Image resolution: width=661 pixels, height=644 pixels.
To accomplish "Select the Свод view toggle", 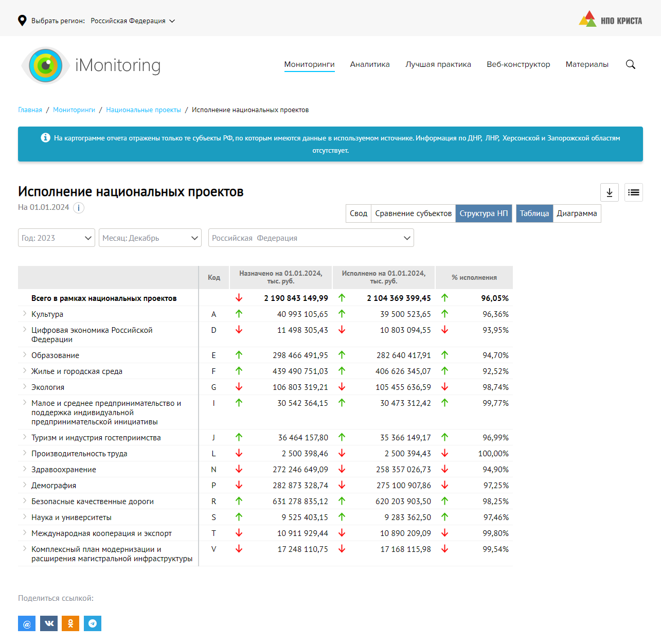I will (359, 213).
